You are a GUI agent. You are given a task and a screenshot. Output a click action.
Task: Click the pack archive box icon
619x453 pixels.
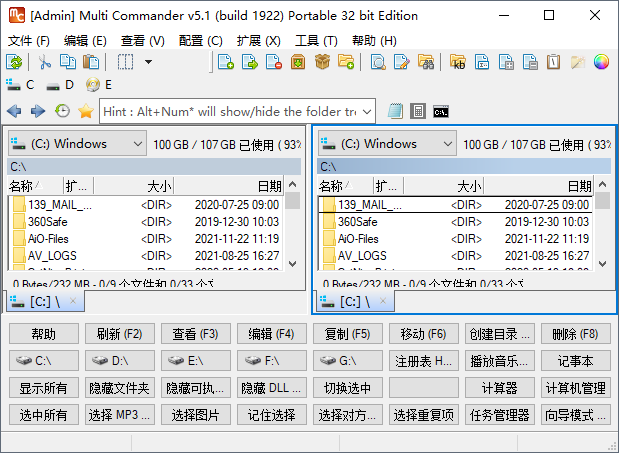pos(298,62)
